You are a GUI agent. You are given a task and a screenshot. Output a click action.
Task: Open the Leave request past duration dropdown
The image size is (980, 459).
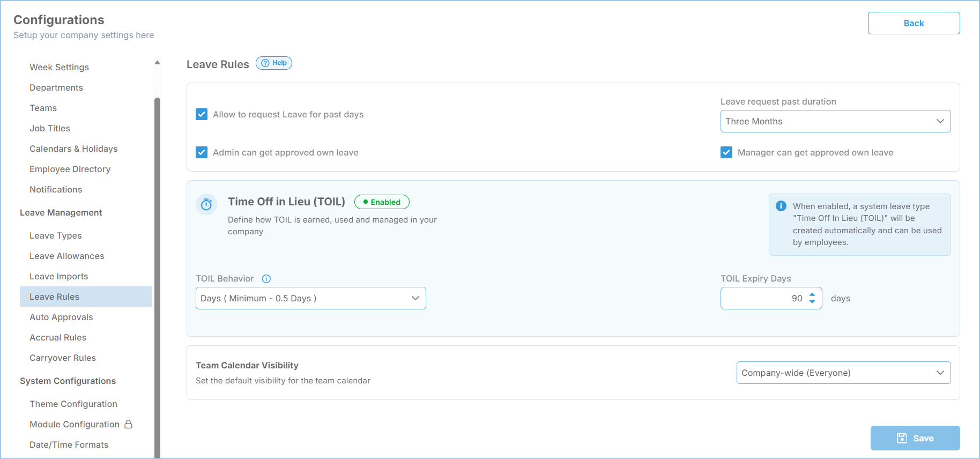[x=835, y=121]
